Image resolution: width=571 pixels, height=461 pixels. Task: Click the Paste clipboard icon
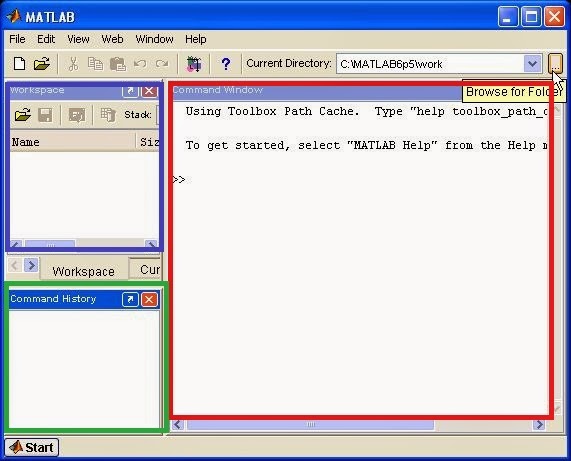118,64
